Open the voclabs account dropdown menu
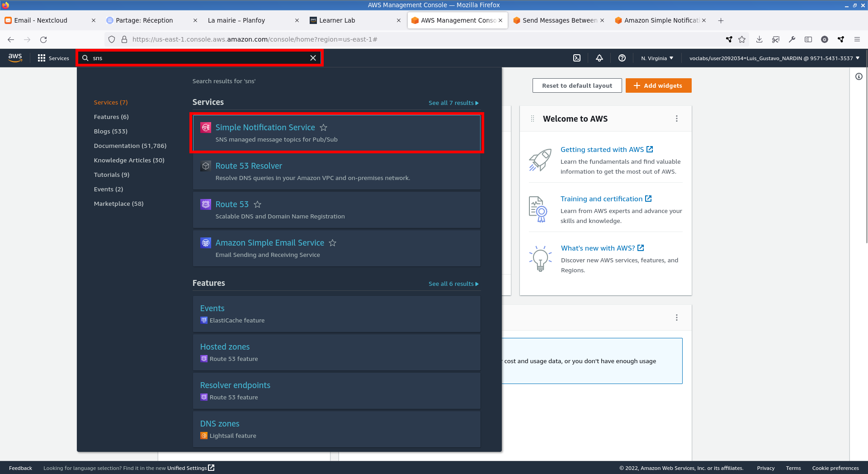The image size is (868, 474). pyautogui.click(x=774, y=58)
